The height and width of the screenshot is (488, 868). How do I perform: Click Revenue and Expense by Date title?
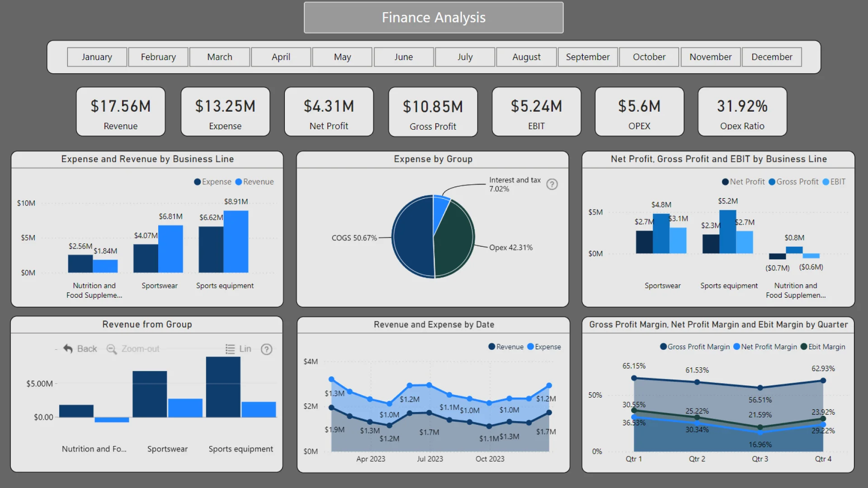click(434, 324)
